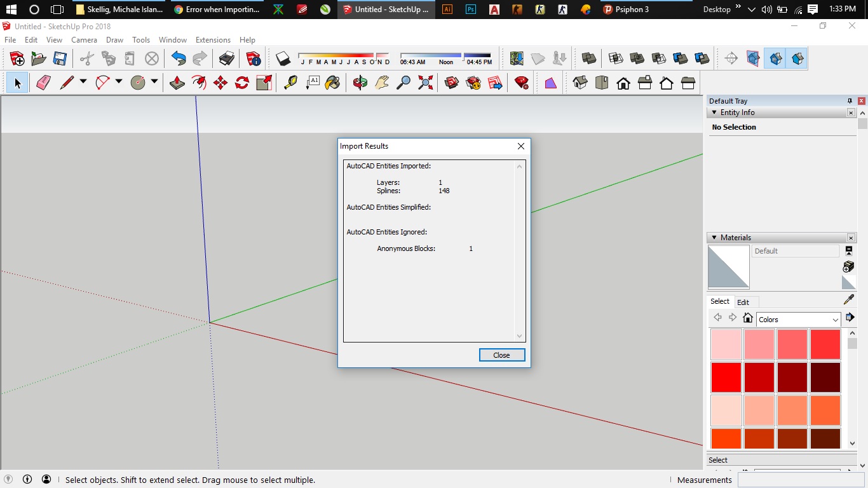Click Create Material icon in Materials panel
This screenshot has width=868, height=488.
(848, 266)
